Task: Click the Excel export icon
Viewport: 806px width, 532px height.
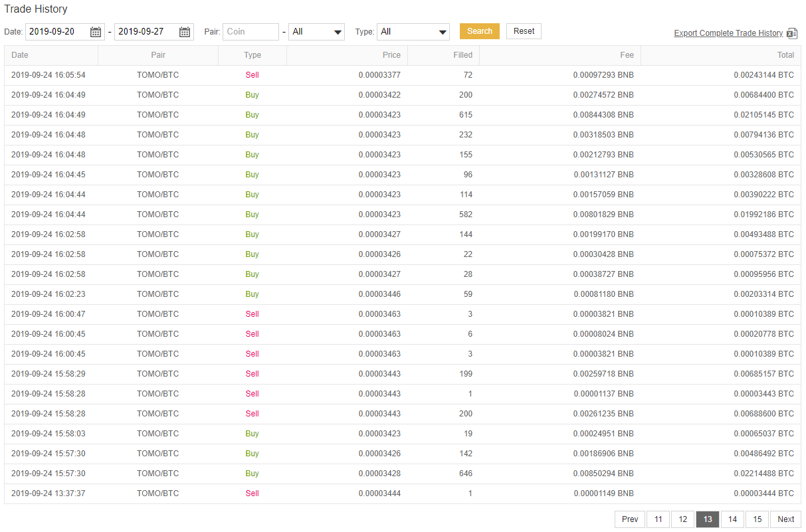Action: (x=792, y=33)
